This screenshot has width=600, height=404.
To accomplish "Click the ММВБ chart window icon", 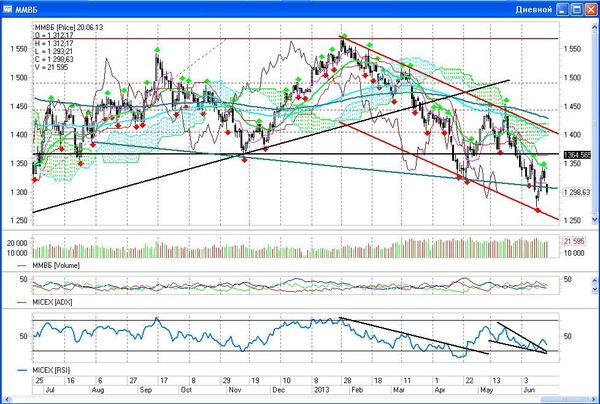I will coord(7,9).
